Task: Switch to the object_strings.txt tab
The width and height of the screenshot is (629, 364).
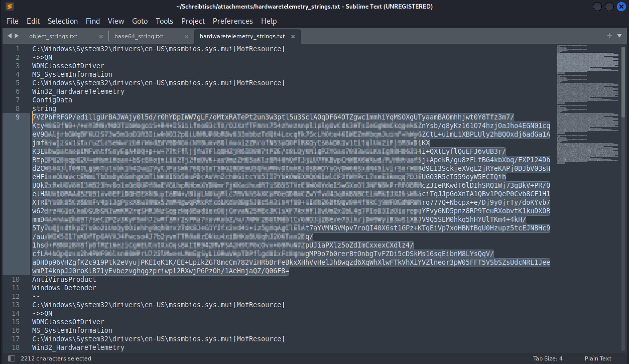Action: click(x=53, y=36)
